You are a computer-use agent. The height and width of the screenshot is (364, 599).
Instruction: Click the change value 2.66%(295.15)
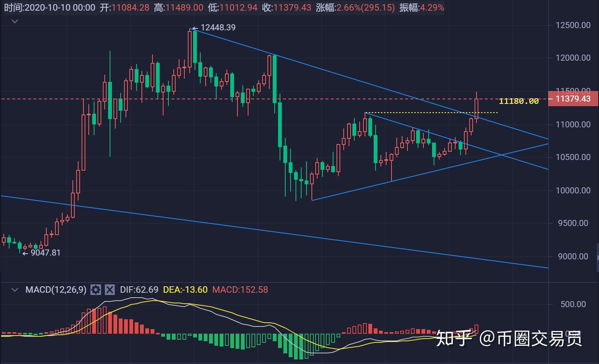[x=365, y=8]
